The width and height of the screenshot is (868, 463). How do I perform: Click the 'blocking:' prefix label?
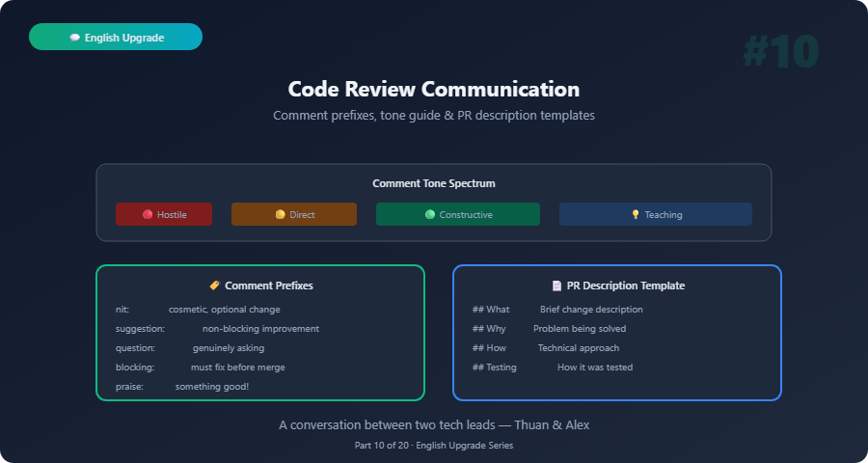coord(135,368)
